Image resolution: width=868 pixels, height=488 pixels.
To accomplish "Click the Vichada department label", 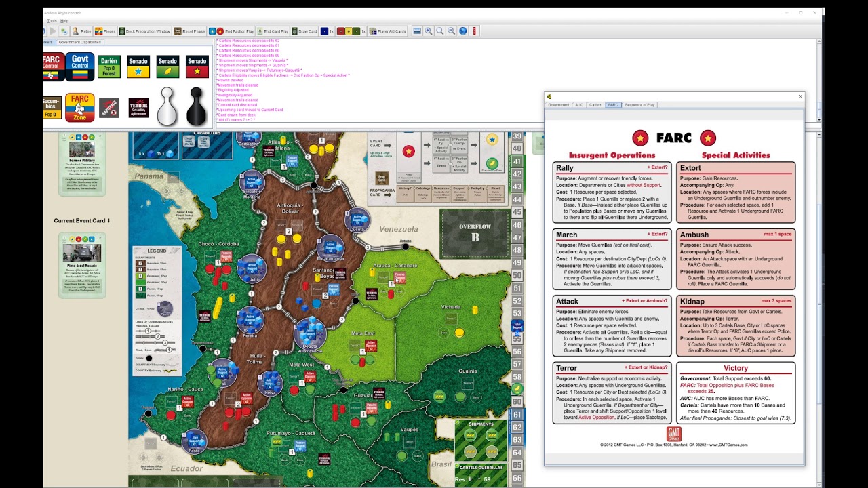I will pos(452,306).
